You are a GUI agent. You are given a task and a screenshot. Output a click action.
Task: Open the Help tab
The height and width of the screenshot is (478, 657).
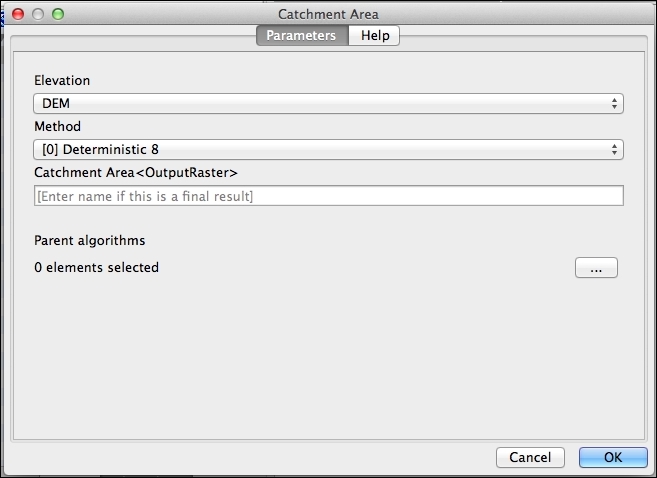[375, 35]
